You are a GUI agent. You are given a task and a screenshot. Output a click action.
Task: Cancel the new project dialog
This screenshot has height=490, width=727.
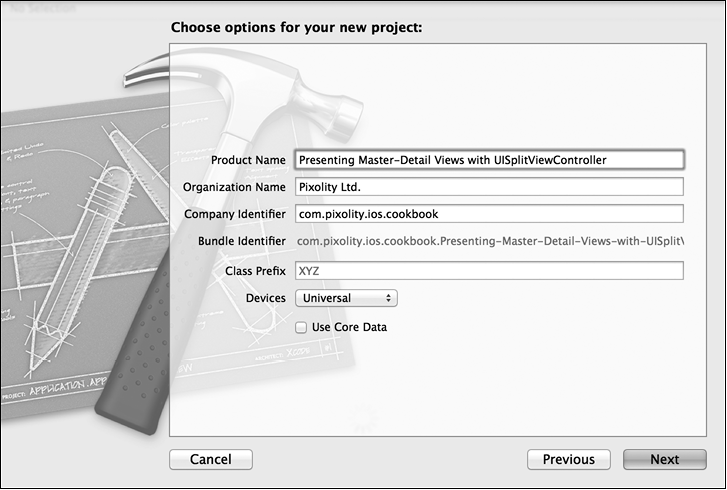click(210, 460)
